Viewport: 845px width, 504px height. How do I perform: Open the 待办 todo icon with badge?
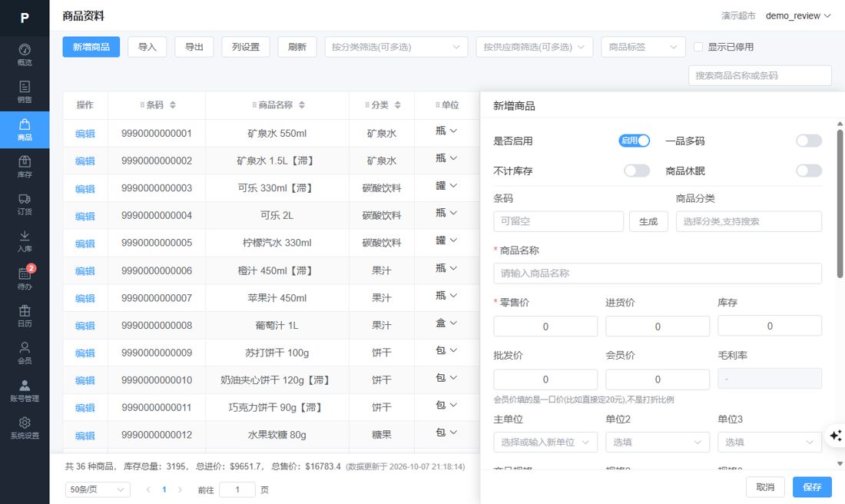point(25,279)
